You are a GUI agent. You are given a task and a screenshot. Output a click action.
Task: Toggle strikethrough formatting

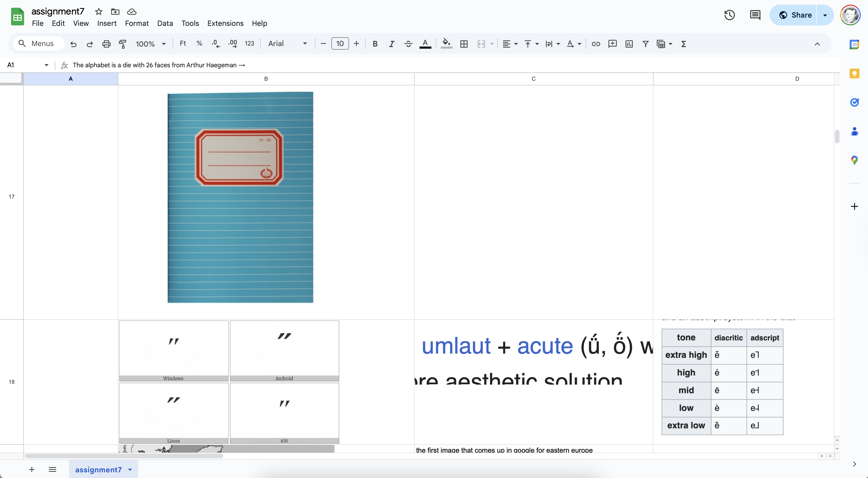408,44
